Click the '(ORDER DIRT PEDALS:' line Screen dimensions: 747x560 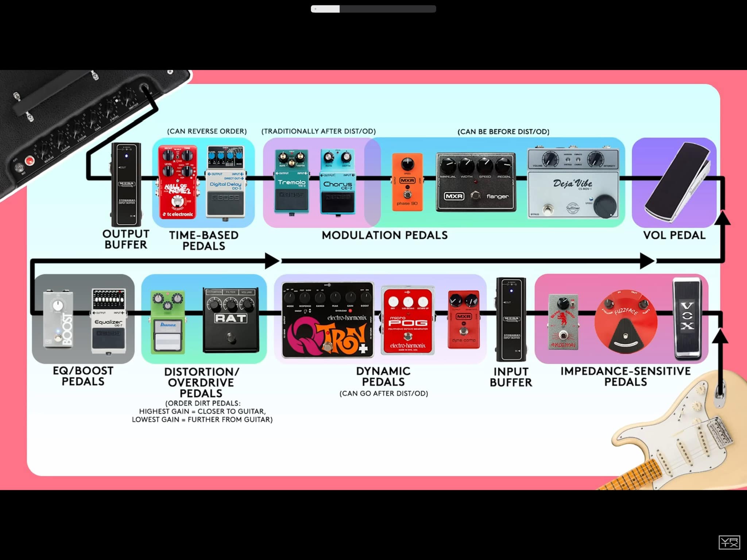click(x=203, y=403)
